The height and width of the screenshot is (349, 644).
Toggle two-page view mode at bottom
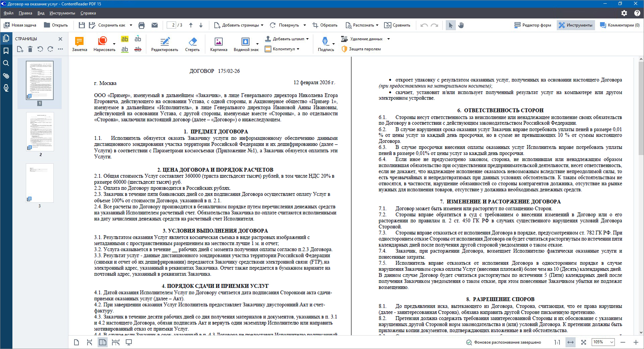click(x=103, y=342)
